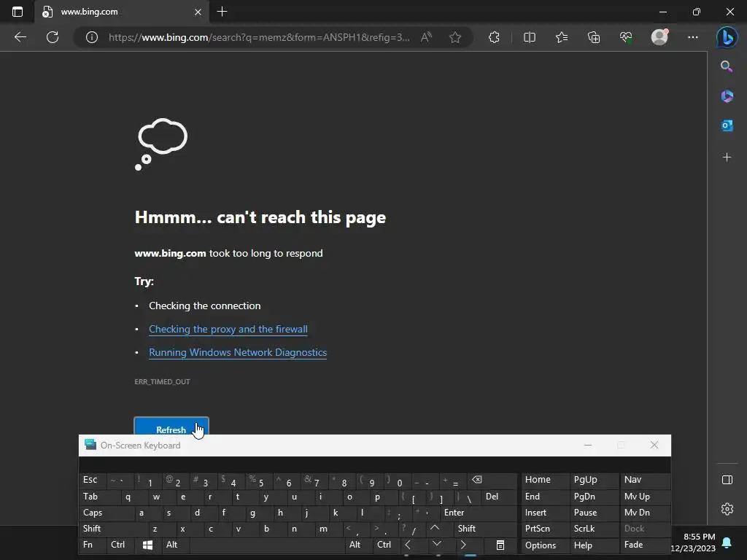Open sidebar settings gear
This screenshot has height=560, width=747.
coord(727,509)
